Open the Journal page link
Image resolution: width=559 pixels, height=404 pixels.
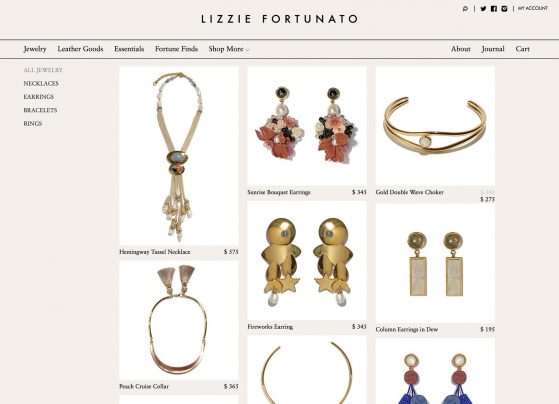493,49
